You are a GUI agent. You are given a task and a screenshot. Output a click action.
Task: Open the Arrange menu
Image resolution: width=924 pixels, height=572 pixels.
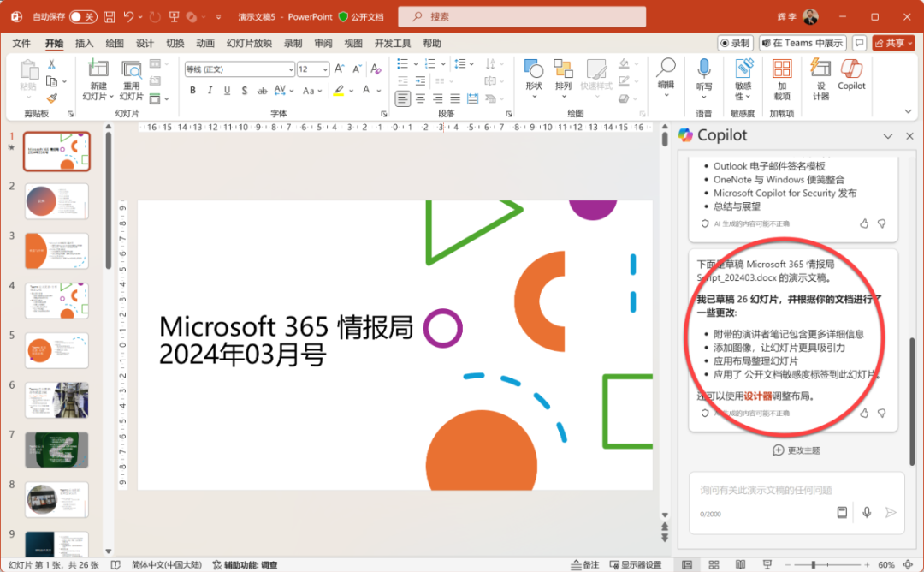[x=563, y=79]
